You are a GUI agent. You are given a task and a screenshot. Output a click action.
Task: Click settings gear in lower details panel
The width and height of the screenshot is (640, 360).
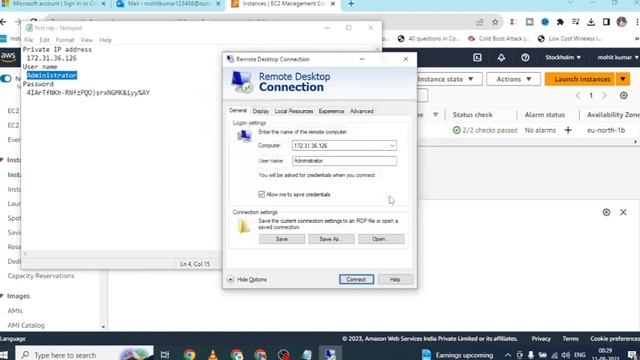coord(606,212)
